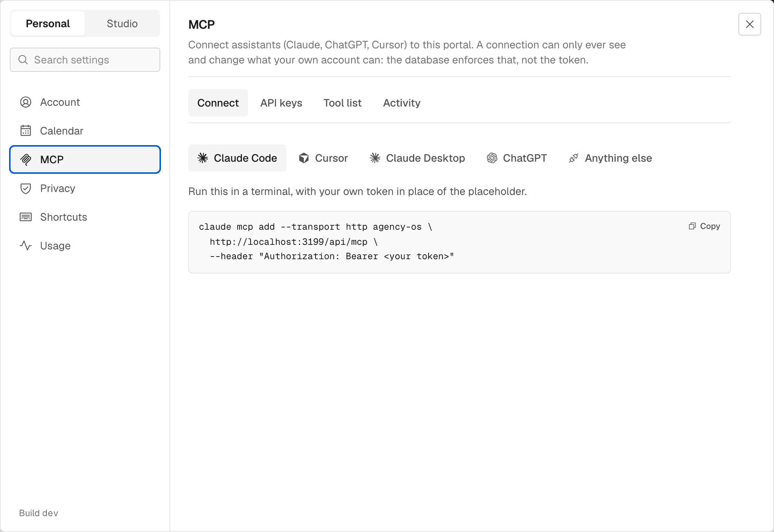Go to Calendar label in sidebar
This screenshot has height=532, width=774.
click(62, 131)
